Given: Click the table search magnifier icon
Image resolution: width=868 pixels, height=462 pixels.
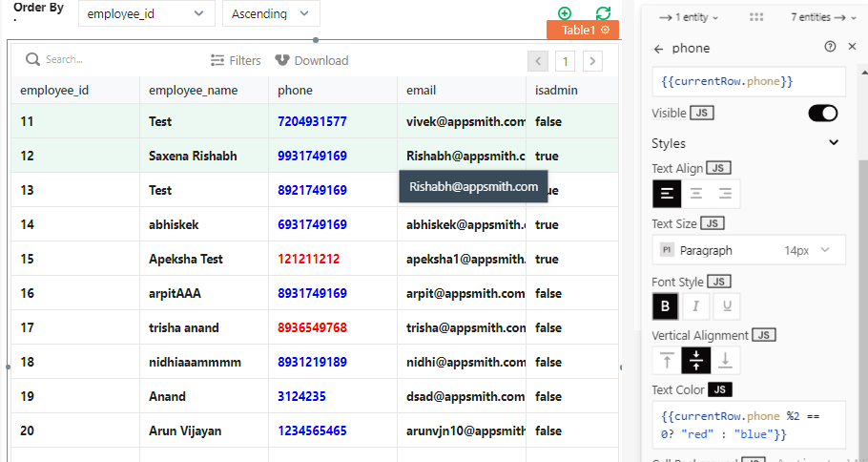Looking at the screenshot, I should (x=32, y=59).
